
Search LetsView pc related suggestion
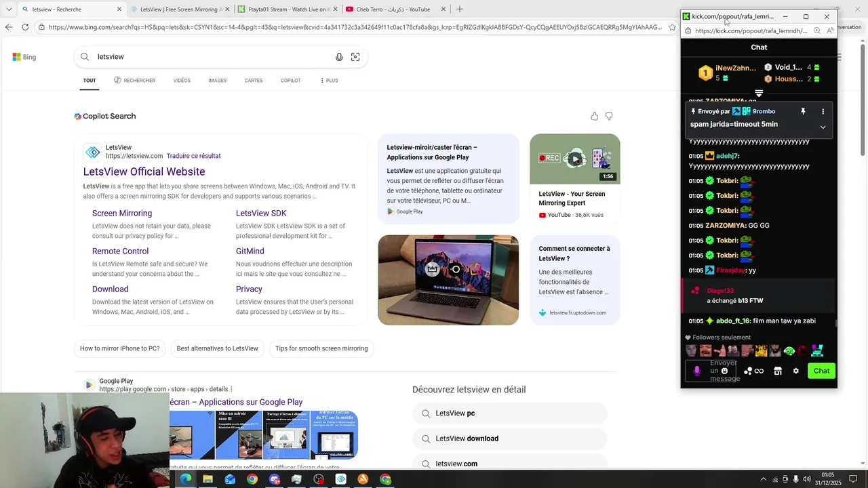point(509,413)
